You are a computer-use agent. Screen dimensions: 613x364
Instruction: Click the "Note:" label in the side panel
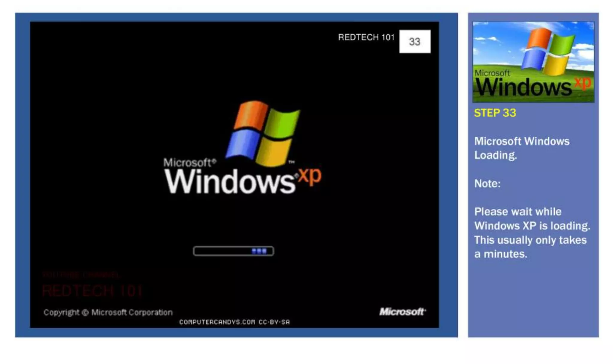(x=487, y=183)
